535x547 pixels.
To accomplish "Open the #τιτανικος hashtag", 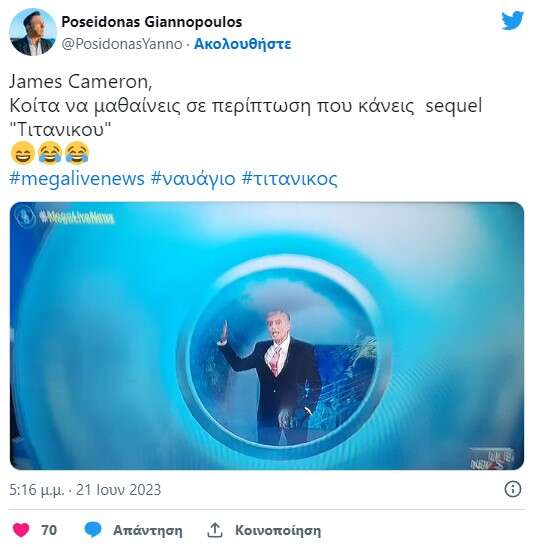I will click(289, 179).
